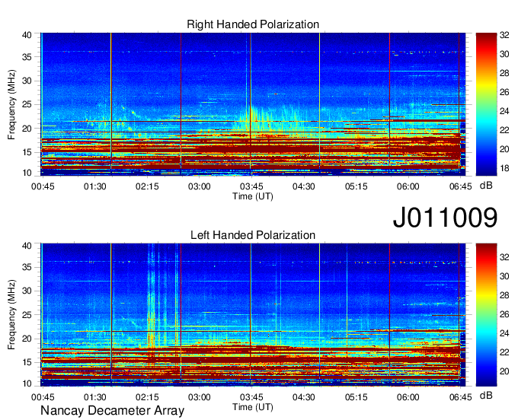Viewport: 518px width, 420px height.
Task: Click 03:00 tick on Right Handed time axis
Action: click(x=200, y=186)
